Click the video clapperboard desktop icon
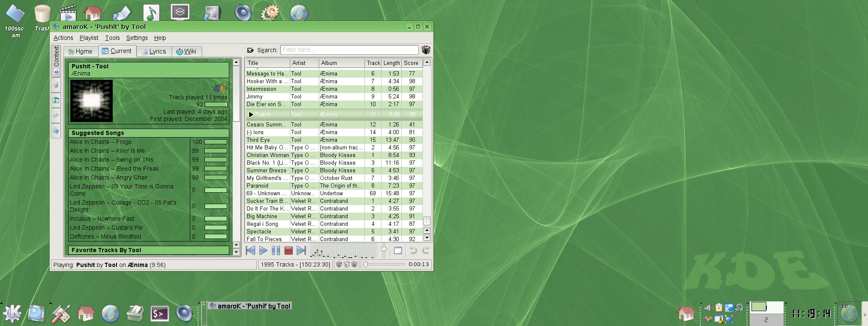 coord(67,13)
